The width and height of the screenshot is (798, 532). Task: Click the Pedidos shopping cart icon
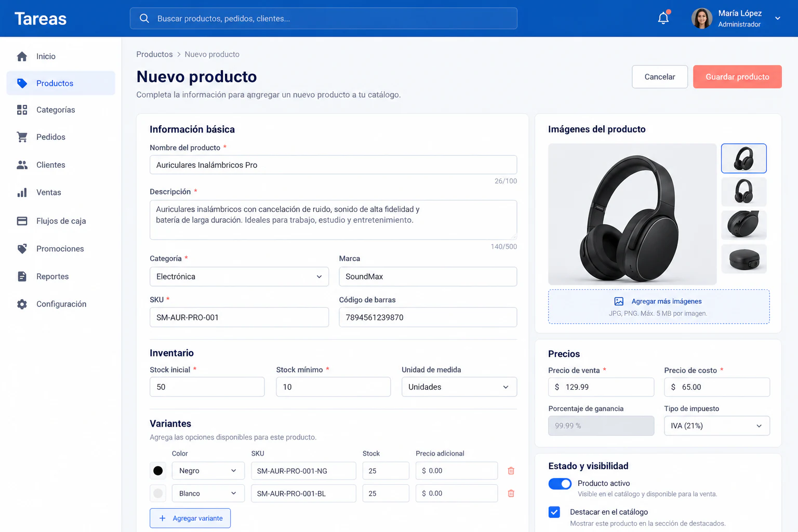click(22, 137)
